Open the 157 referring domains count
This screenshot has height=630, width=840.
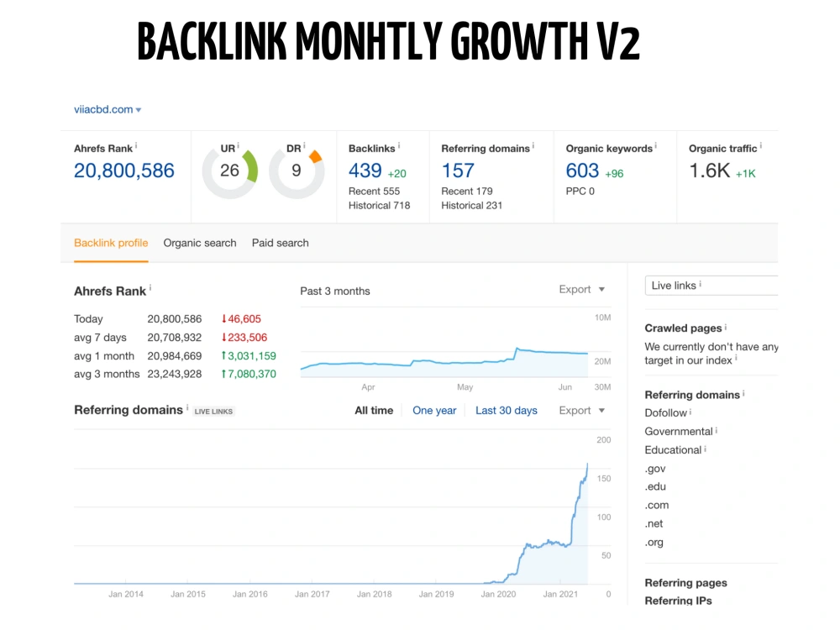coord(458,171)
